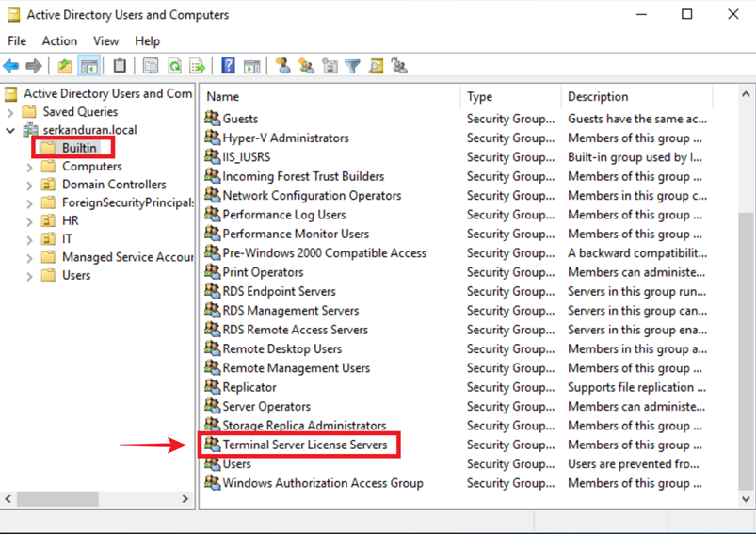Select the Storage Replica Administrators group
Screen dimensions: 756x534
[x=304, y=425]
